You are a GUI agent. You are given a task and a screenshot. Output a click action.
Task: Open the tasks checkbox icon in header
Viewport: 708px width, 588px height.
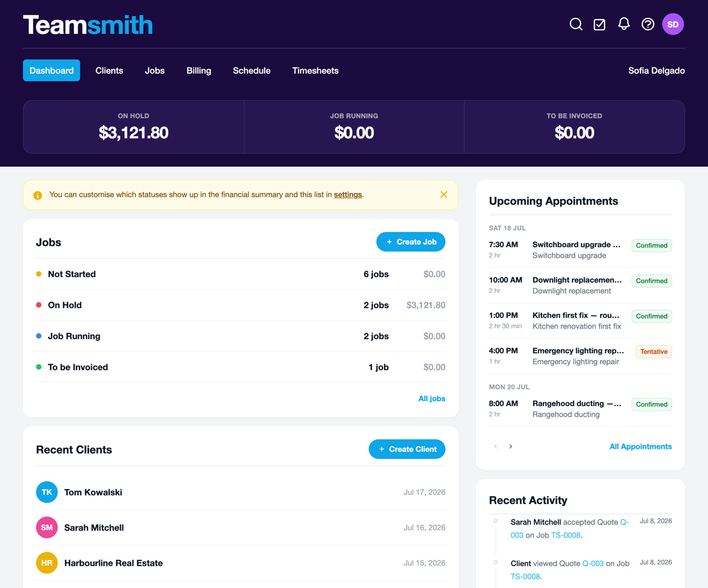600,24
